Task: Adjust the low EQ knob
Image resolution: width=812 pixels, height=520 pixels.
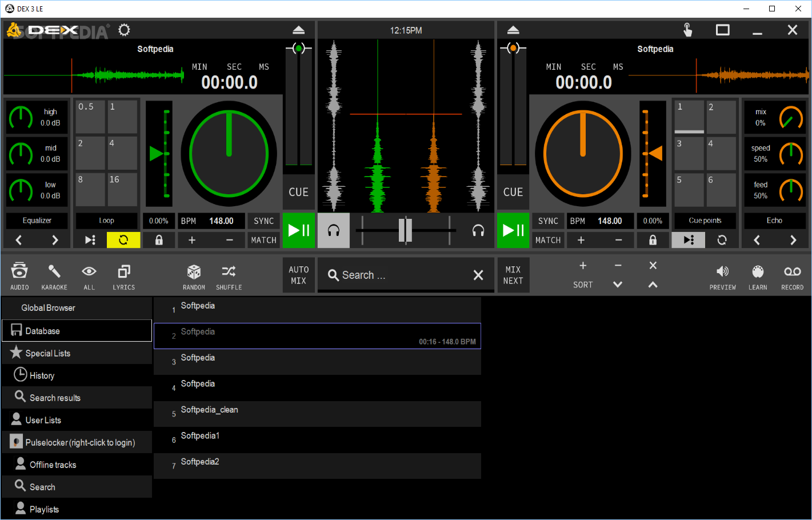Action: [21, 190]
